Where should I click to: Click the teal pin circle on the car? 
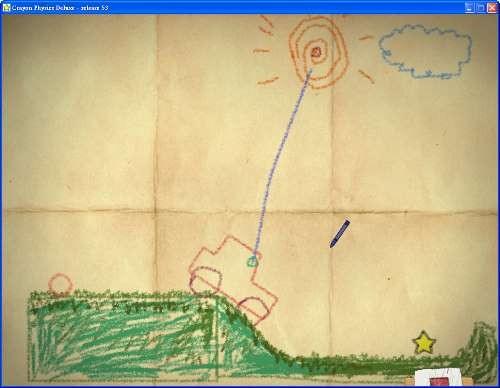(x=252, y=262)
